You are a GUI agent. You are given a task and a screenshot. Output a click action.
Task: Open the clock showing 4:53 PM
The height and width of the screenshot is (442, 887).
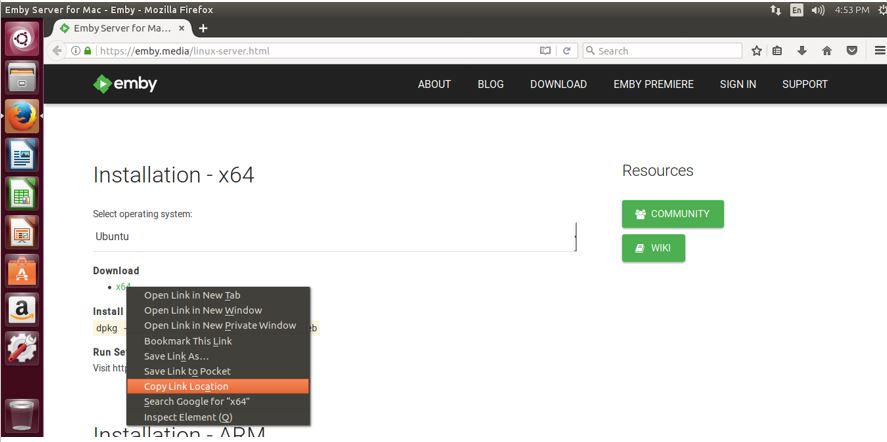851,10
